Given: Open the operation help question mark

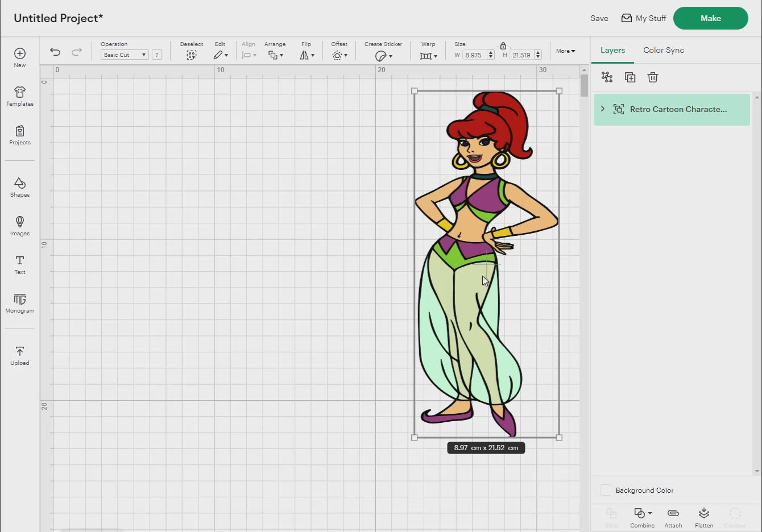Looking at the screenshot, I should (157, 55).
